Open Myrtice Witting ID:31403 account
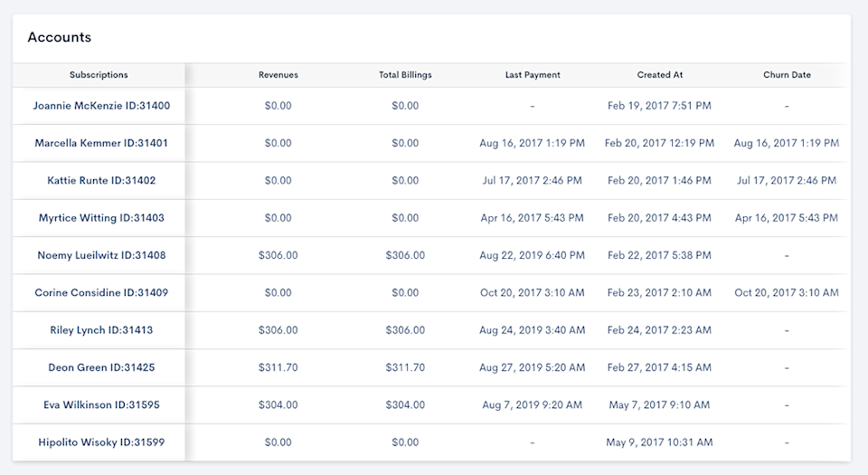 point(101,218)
